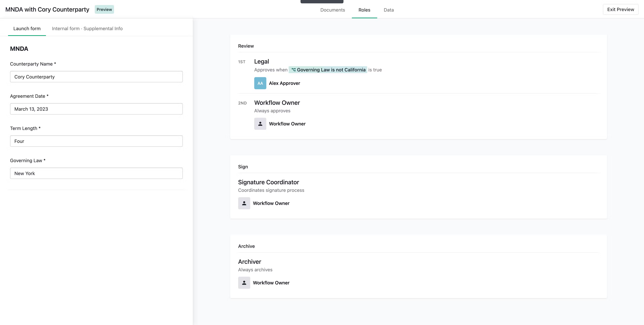This screenshot has height=325, width=644.
Task: Click Workflow Owner name under Signature Coordinator
Action: coord(271,203)
